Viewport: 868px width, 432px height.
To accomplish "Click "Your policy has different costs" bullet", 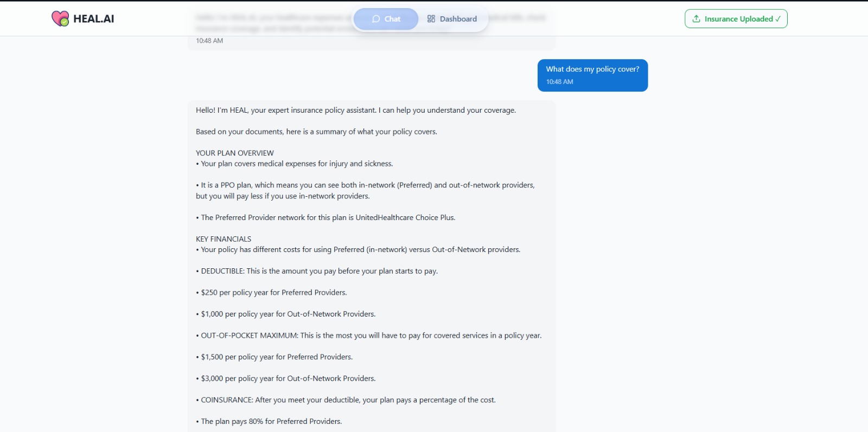I will 358,250.
